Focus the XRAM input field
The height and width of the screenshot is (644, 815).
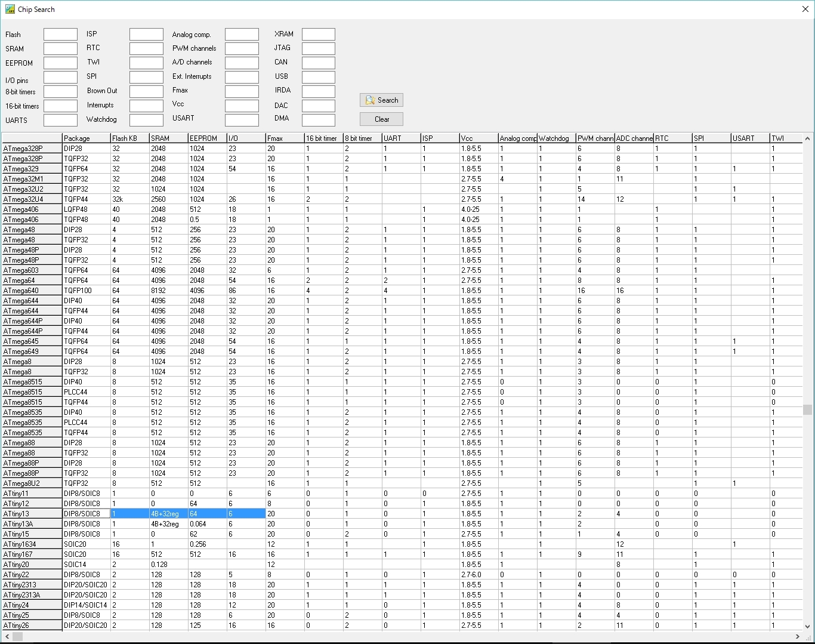(318, 35)
